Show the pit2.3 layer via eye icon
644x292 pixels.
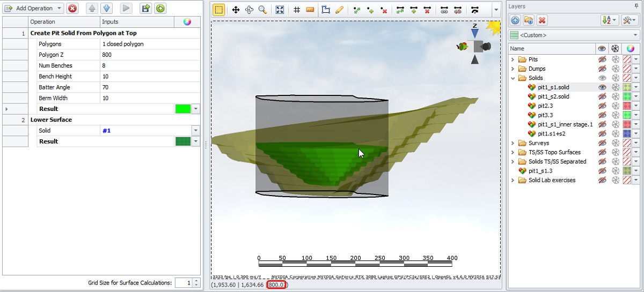point(602,106)
